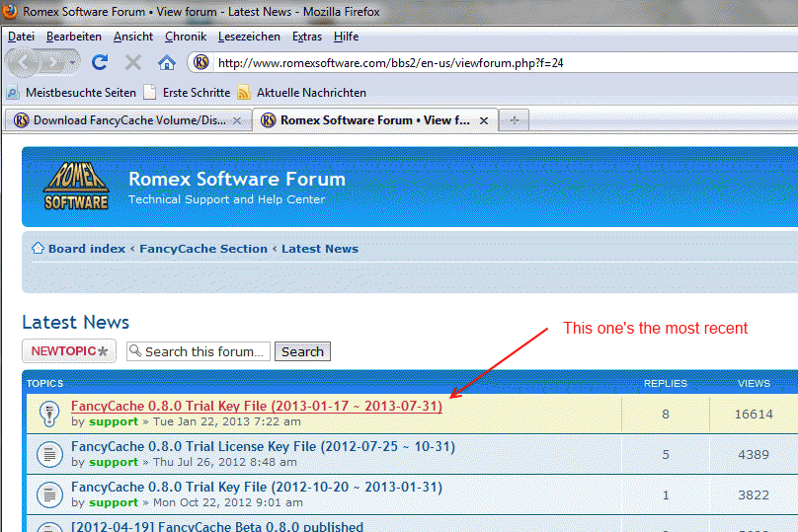Screen dimensions: 798x532
Task: Click the browser Forward arrow button
Action: [x=52, y=62]
